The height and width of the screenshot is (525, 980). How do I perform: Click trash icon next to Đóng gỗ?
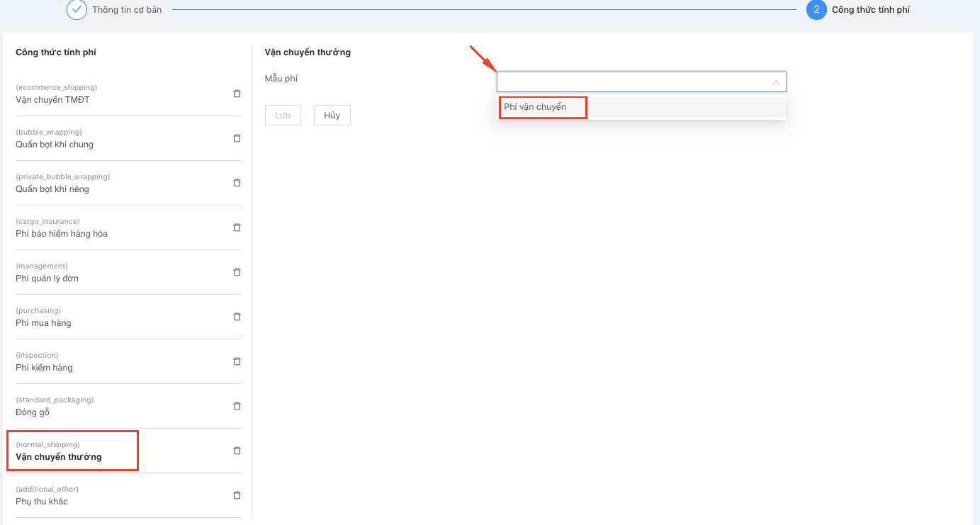(237, 406)
